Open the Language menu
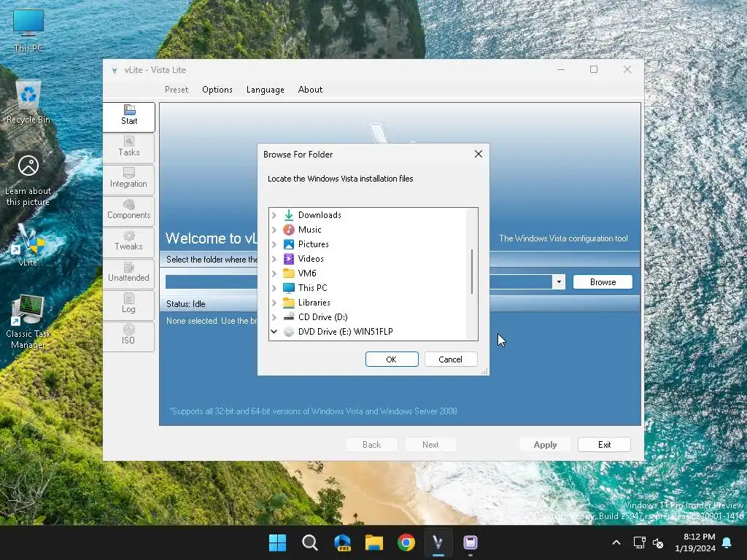747x560 pixels. point(266,90)
